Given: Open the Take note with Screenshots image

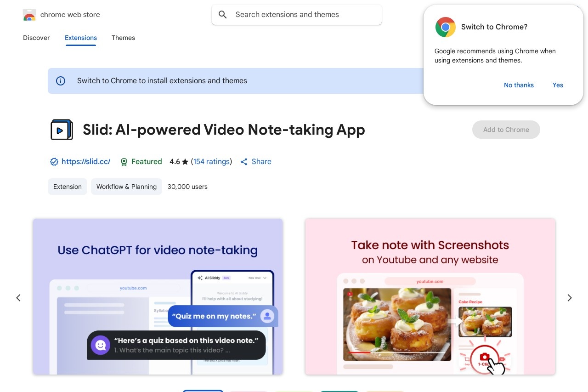Looking at the screenshot, I should pyautogui.click(x=430, y=296).
